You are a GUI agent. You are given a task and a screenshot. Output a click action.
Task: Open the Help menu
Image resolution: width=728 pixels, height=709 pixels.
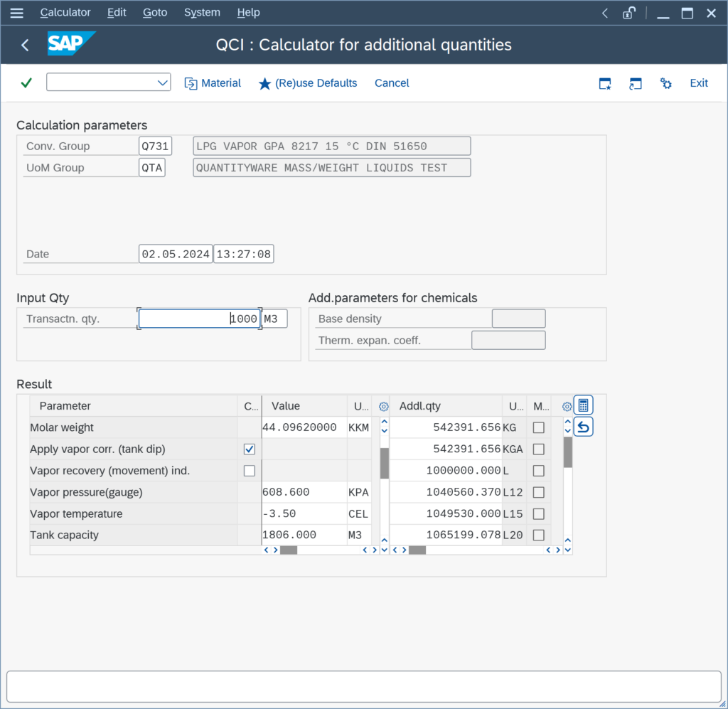pos(248,13)
